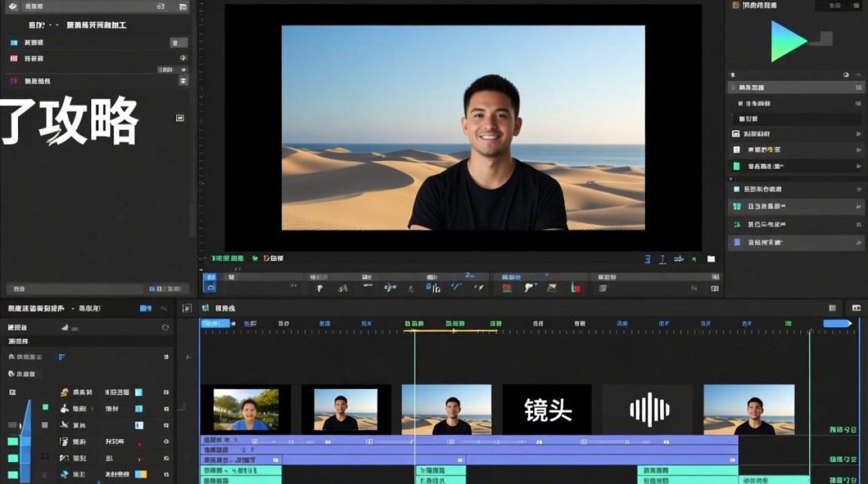Toggle the top green square track indicator

click(x=45, y=407)
